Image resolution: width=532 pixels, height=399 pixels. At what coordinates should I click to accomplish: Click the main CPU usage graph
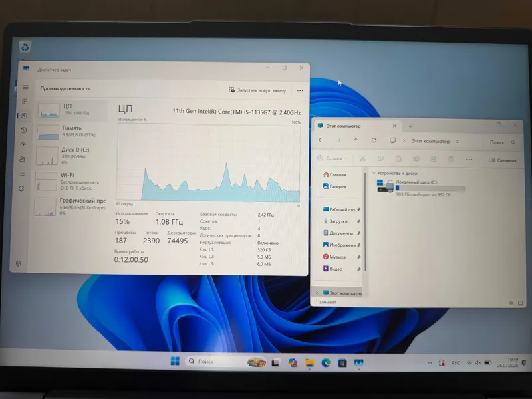(x=208, y=163)
